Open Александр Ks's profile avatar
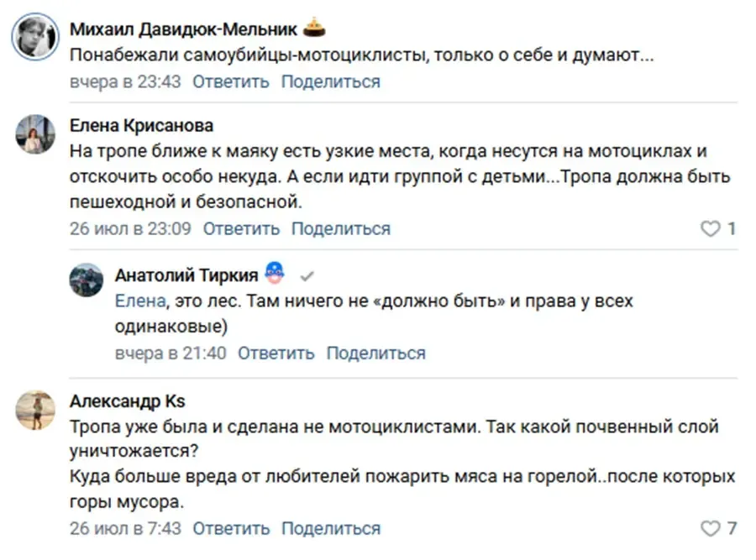 coord(35,410)
